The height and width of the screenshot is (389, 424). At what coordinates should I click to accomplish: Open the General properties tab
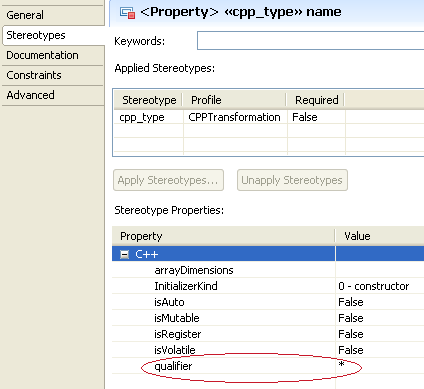[x=53, y=15]
